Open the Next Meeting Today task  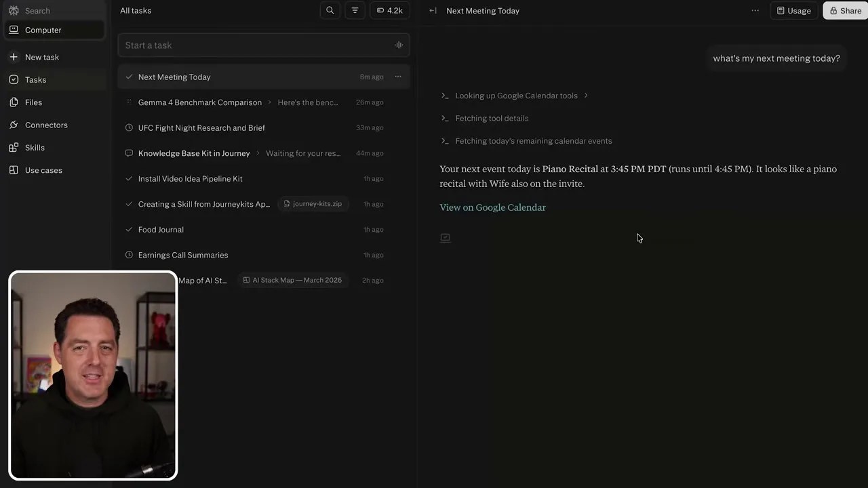coord(264,77)
